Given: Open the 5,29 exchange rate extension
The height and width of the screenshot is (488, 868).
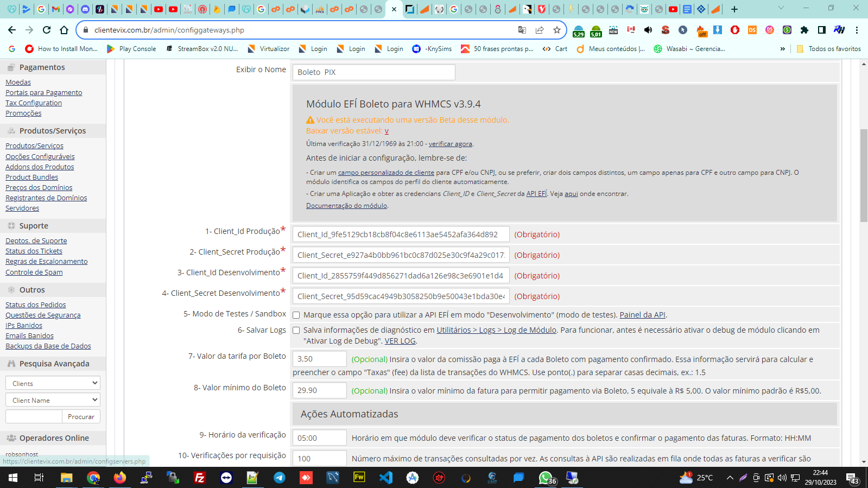Looking at the screenshot, I should pos(579,31).
